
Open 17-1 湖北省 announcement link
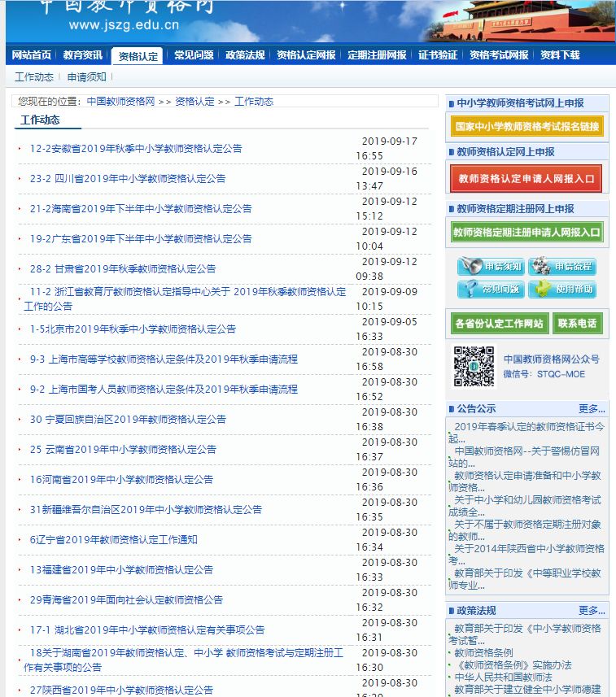[x=147, y=629]
